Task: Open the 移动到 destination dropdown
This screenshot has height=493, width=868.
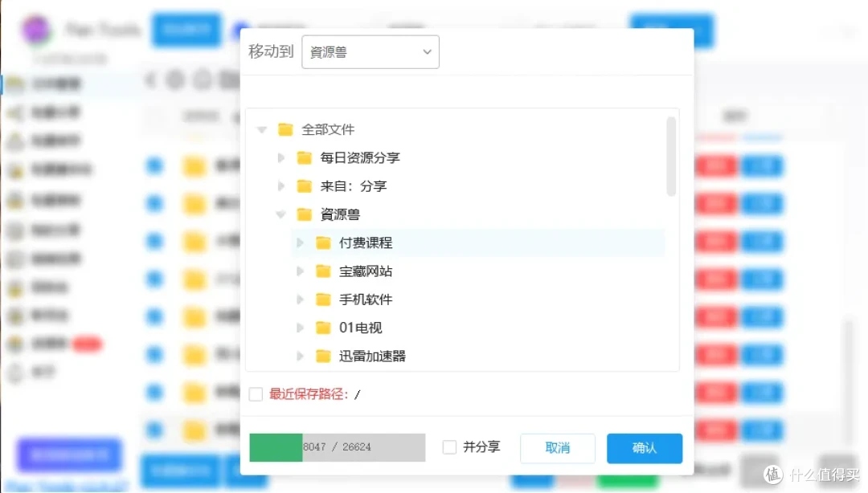Action: (x=371, y=52)
